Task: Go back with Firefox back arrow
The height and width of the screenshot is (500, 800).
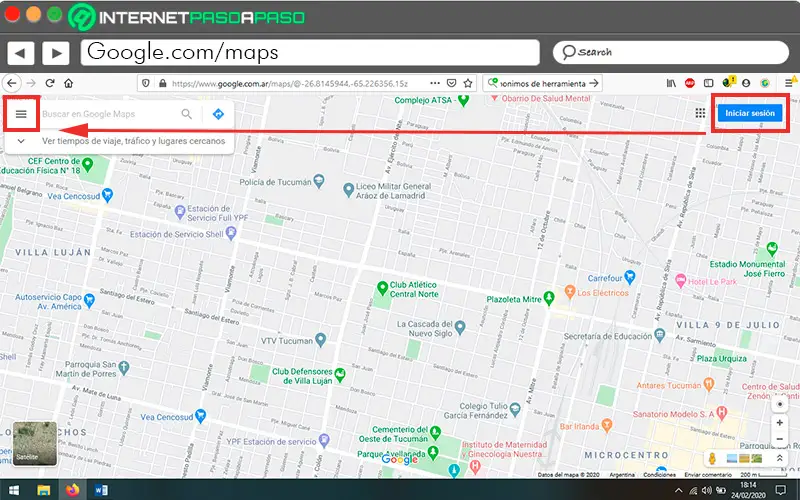Action: 12,83
